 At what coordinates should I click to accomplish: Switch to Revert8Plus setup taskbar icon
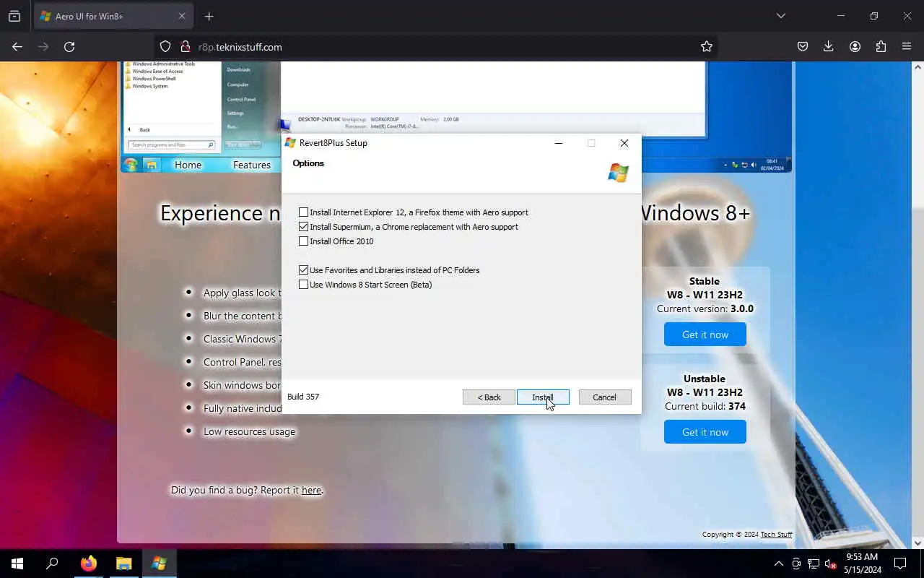160,564
